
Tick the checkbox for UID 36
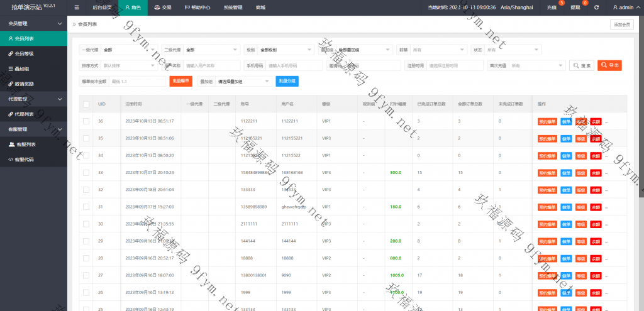click(86, 121)
